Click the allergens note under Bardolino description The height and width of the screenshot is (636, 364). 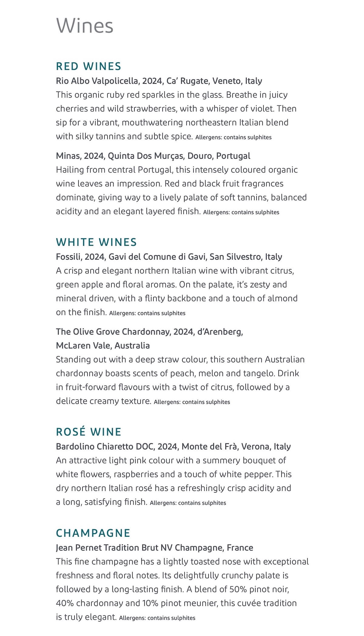click(x=188, y=503)
